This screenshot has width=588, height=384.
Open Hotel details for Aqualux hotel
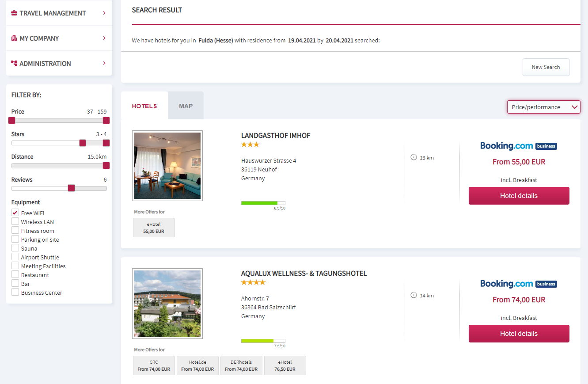[x=519, y=334]
